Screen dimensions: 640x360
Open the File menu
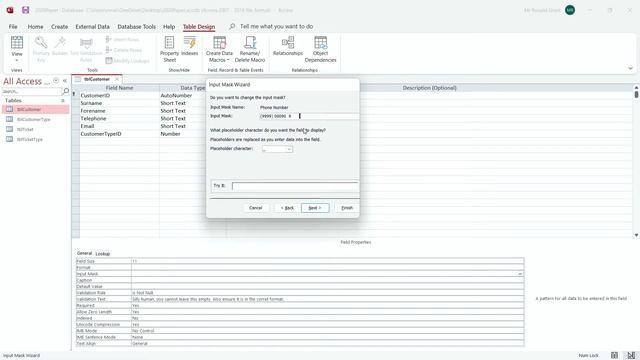[x=13, y=27]
